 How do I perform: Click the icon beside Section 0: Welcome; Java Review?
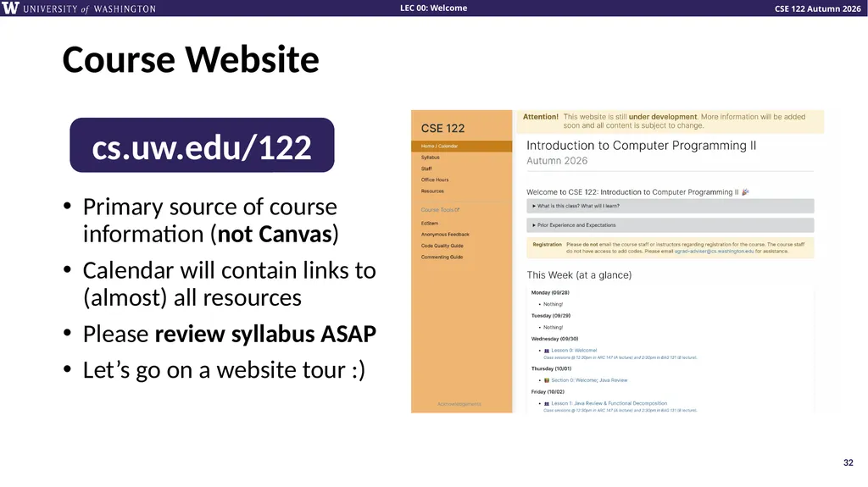click(x=547, y=381)
